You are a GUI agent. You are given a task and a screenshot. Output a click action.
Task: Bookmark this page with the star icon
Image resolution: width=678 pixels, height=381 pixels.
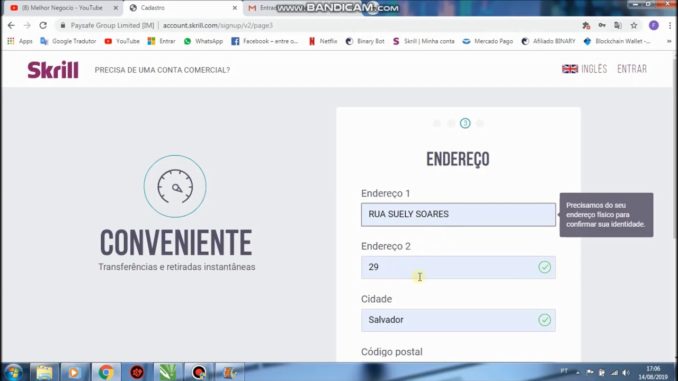pos(634,26)
